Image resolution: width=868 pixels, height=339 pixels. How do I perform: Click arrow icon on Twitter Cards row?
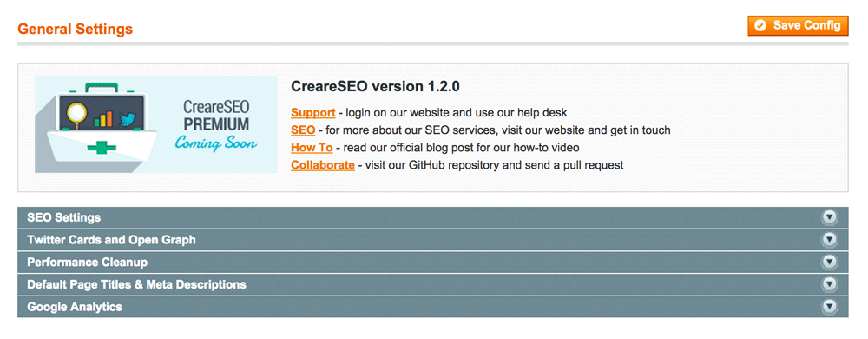click(829, 240)
